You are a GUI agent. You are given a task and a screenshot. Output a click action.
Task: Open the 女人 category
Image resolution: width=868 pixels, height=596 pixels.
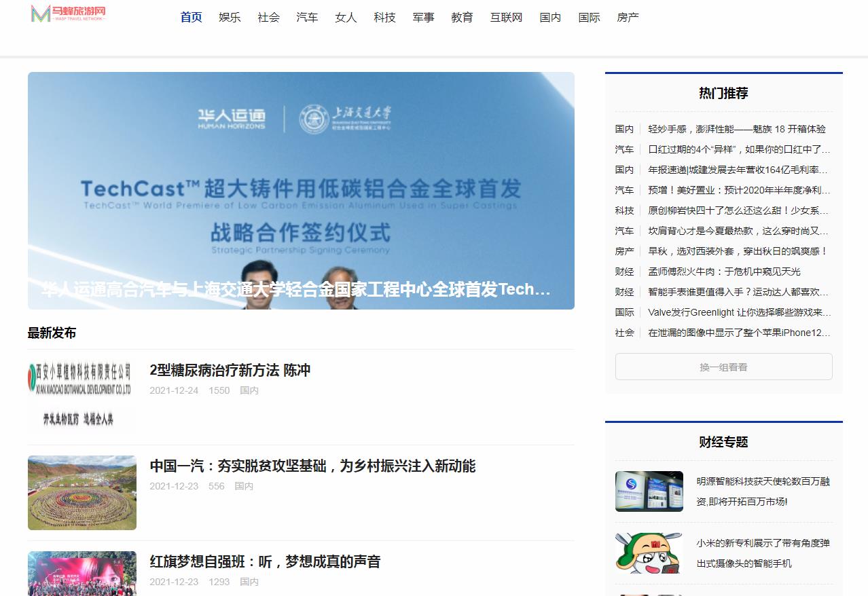346,18
